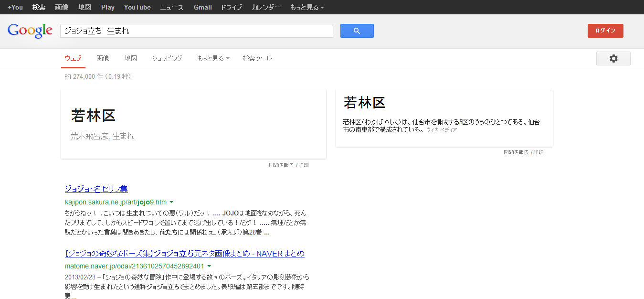Open arrow menu beside kajipon.sakura.ne.jp URL
Image resolution: width=644 pixels, height=299 pixels.
tap(171, 202)
